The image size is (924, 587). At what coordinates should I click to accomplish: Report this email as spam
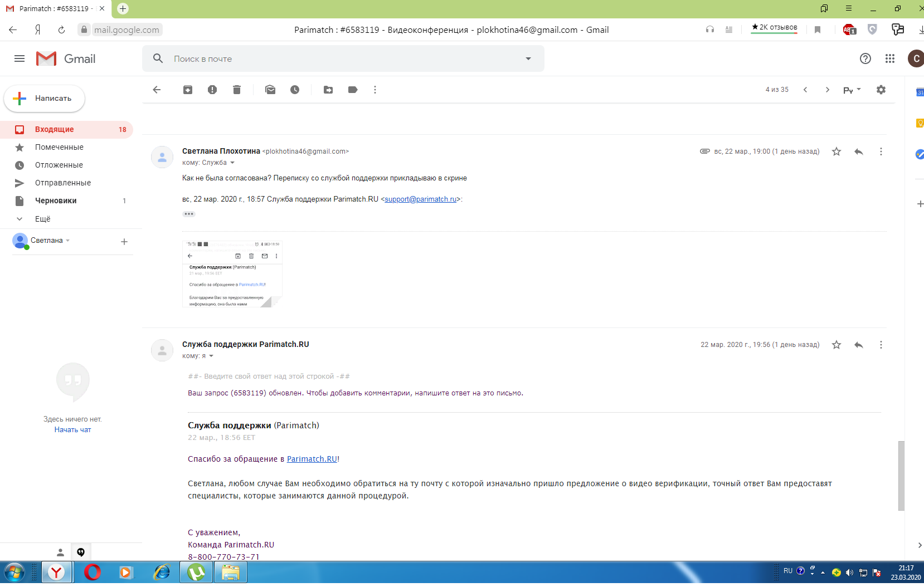212,90
